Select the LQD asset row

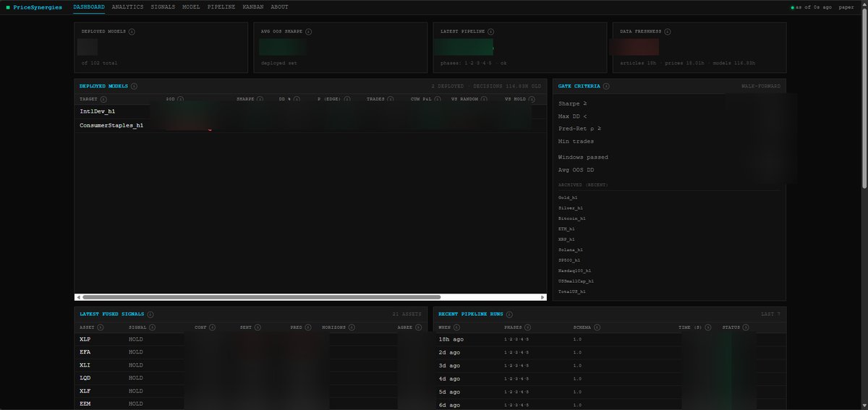tap(250, 378)
